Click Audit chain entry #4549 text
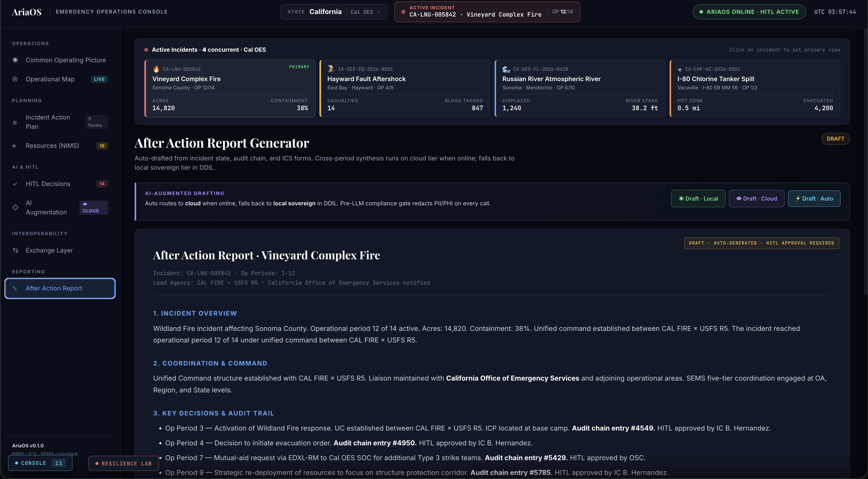This screenshot has height=479, width=868. (613, 428)
